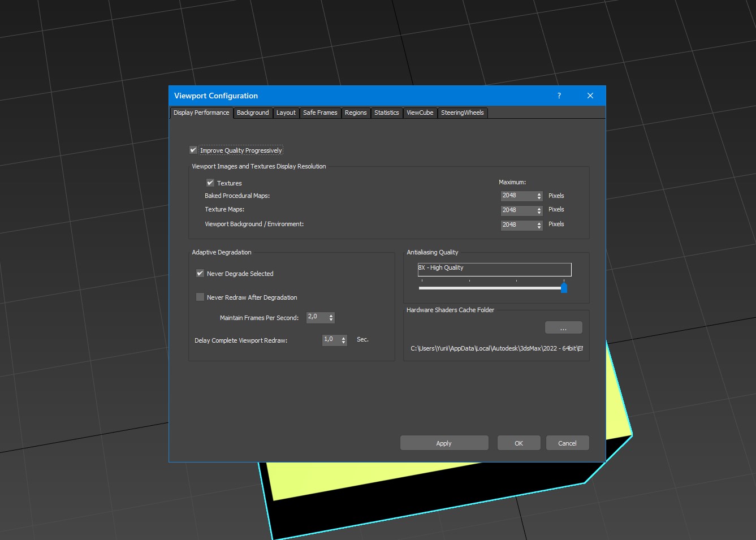This screenshot has width=756, height=540.
Task: Open the Safe Frames tab
Action: tap(320, 113)
